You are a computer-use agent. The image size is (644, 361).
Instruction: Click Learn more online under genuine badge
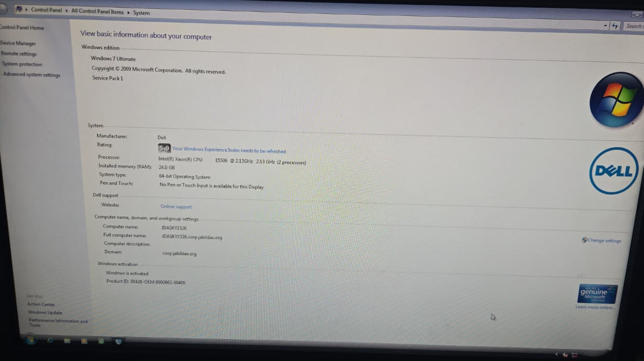coord(595,307)
